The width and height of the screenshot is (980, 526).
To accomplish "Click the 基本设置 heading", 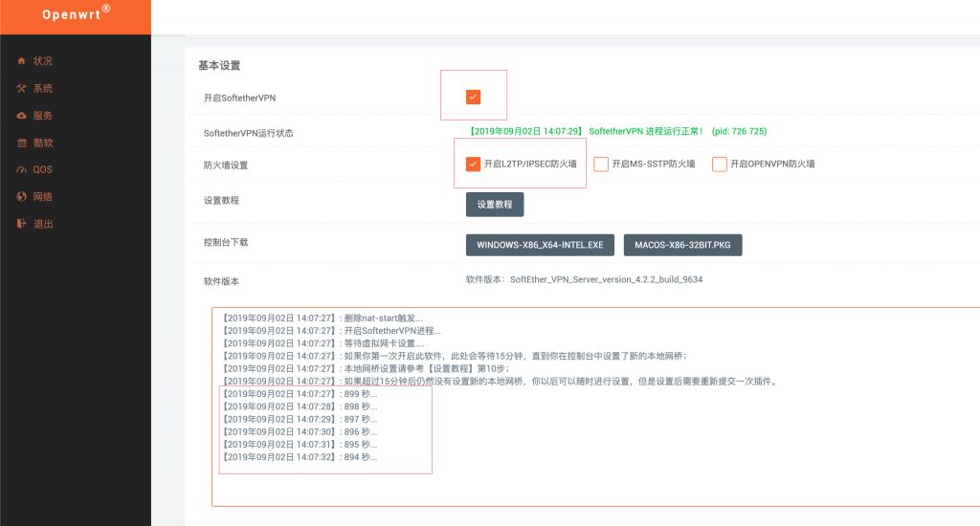I will point(219,66).
